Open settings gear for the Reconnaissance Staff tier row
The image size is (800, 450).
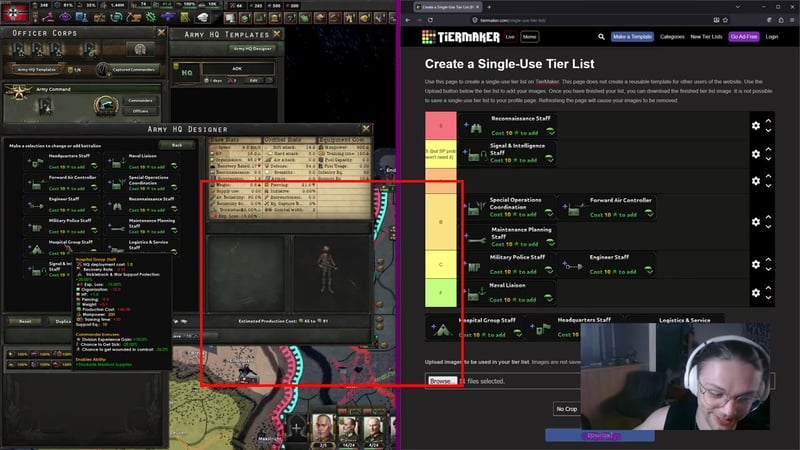(x=756, y=126)
